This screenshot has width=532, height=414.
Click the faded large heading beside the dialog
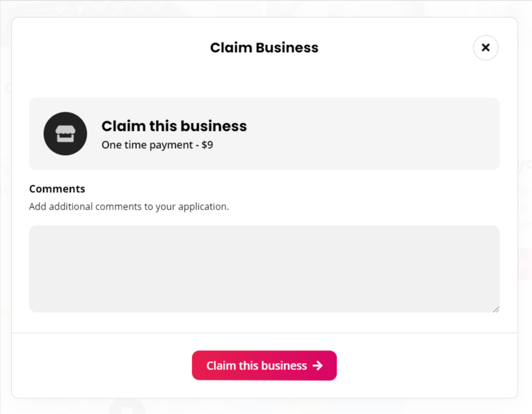pos(525,165)
